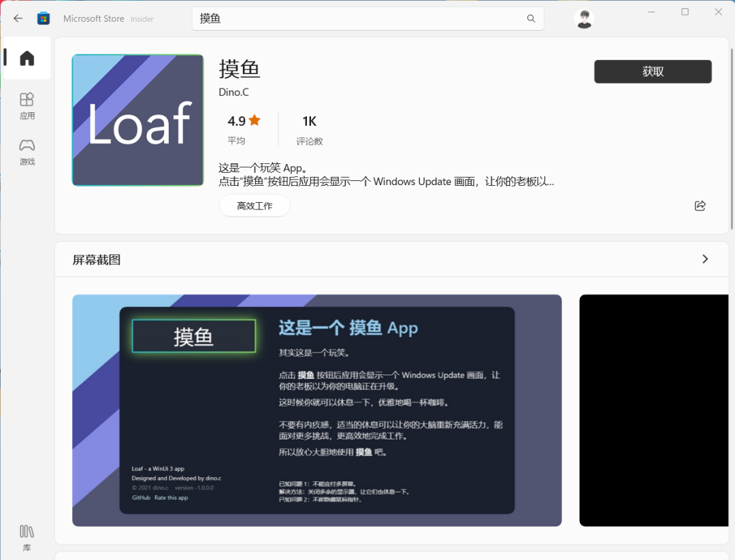Click the 1K review count

310,129
